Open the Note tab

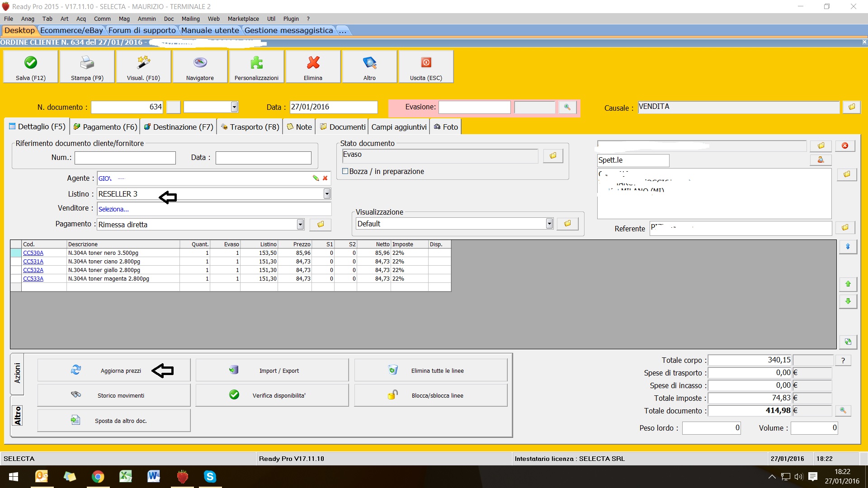tap(299, 127)
